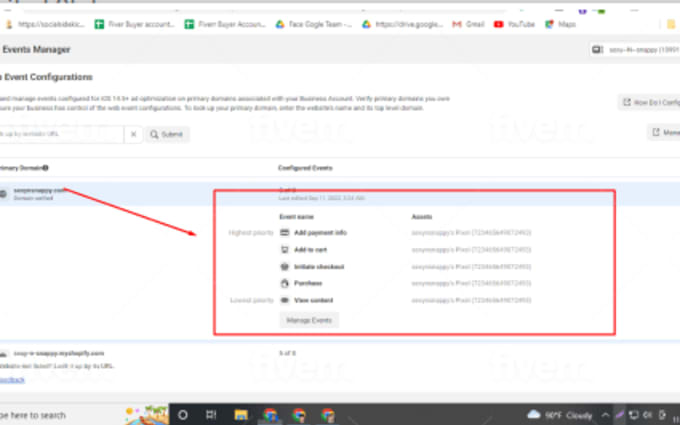
Task: Click the Add to cart icon
Action: (284, 250)
